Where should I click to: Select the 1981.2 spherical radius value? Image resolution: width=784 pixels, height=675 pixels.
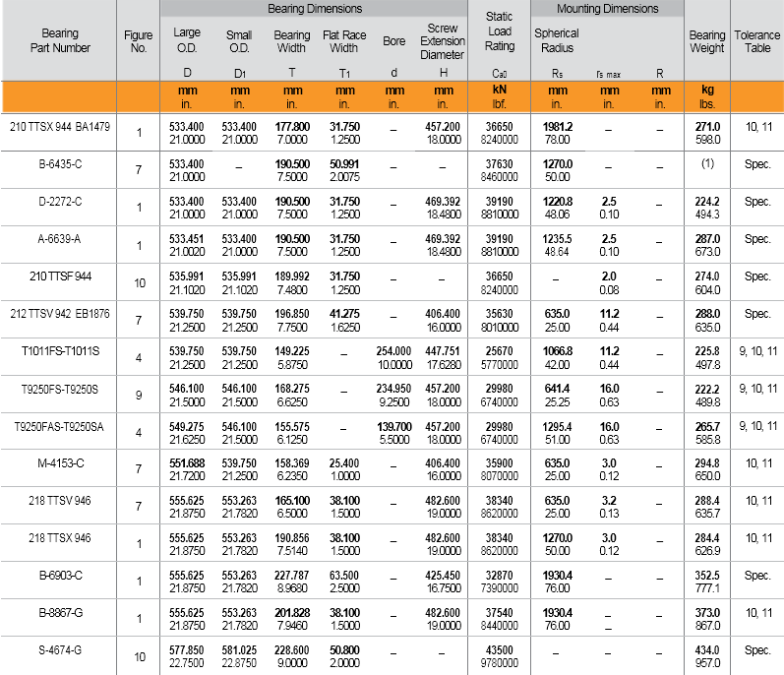(x=557, y=127)
